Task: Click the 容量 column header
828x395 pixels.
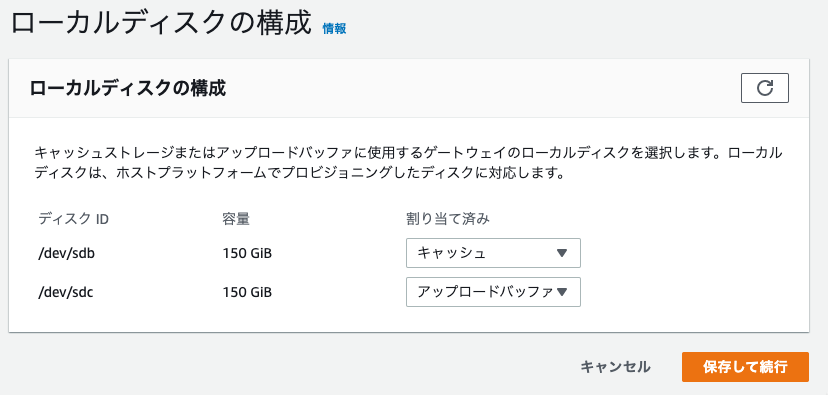Action: pyautogui.click(x=236, y=219)
